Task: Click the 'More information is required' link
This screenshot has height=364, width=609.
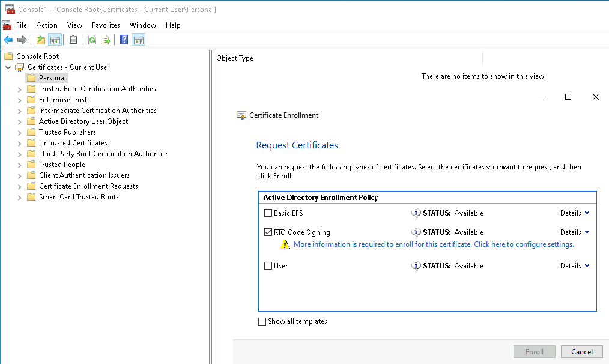Action: pos(434,244)
